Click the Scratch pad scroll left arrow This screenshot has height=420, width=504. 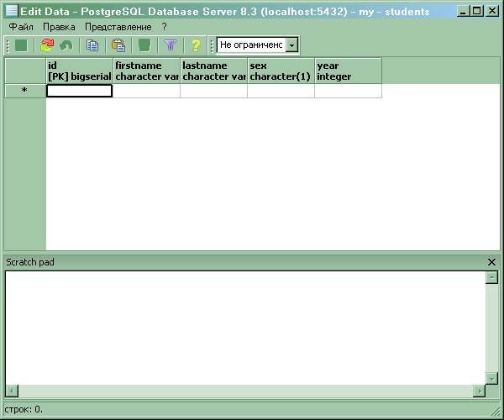point(12,391)
